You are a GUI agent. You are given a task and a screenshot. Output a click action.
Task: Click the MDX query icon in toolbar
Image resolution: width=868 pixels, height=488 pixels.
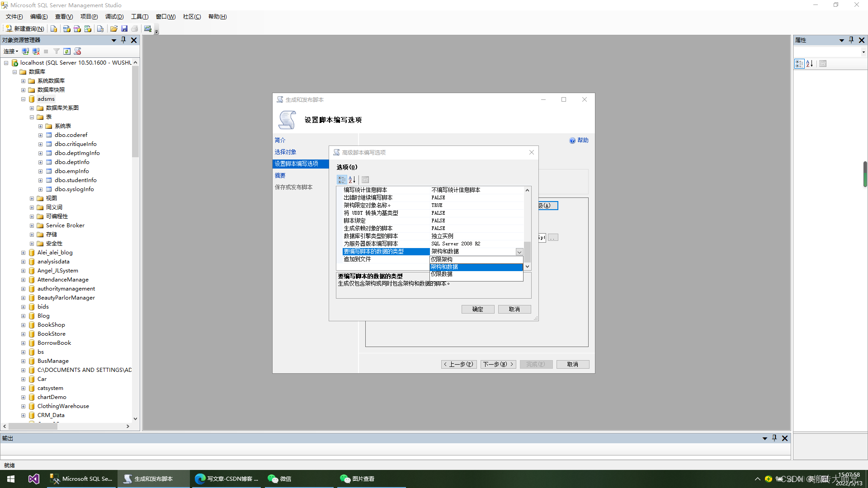click(66, 28)
